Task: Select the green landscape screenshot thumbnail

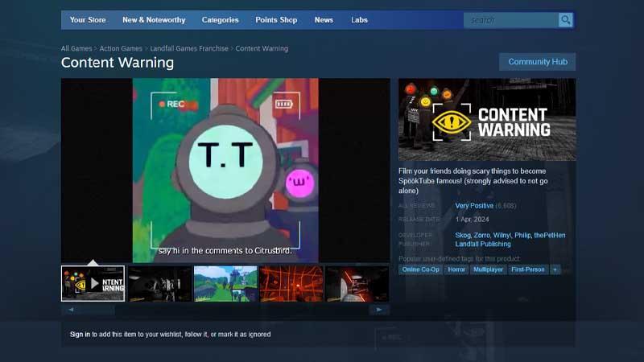Action: pyautogui.click(x=225, y=284)
